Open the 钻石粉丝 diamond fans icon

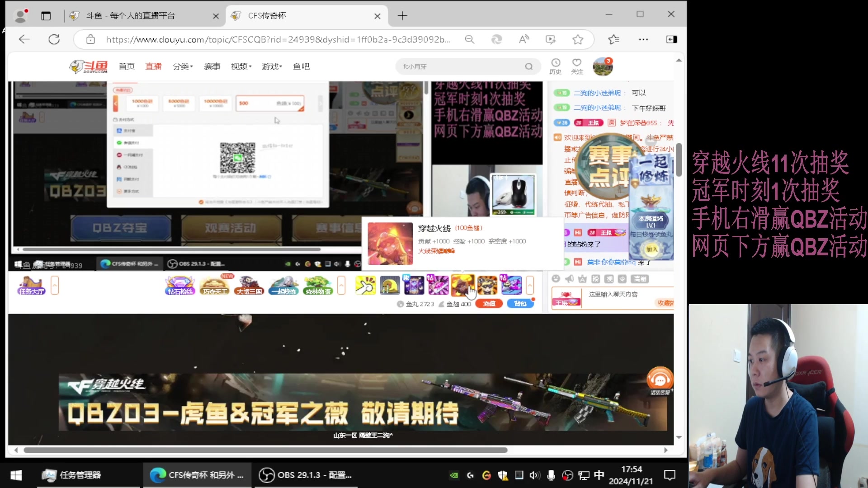point(180,286)
